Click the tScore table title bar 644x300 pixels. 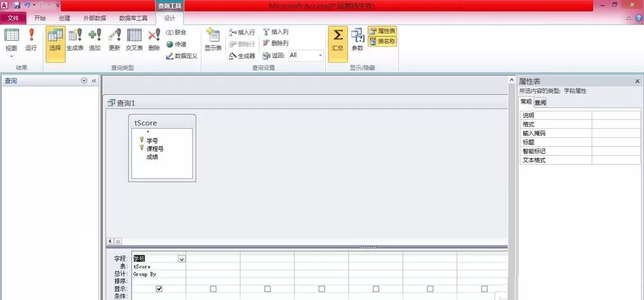[162, 122]
